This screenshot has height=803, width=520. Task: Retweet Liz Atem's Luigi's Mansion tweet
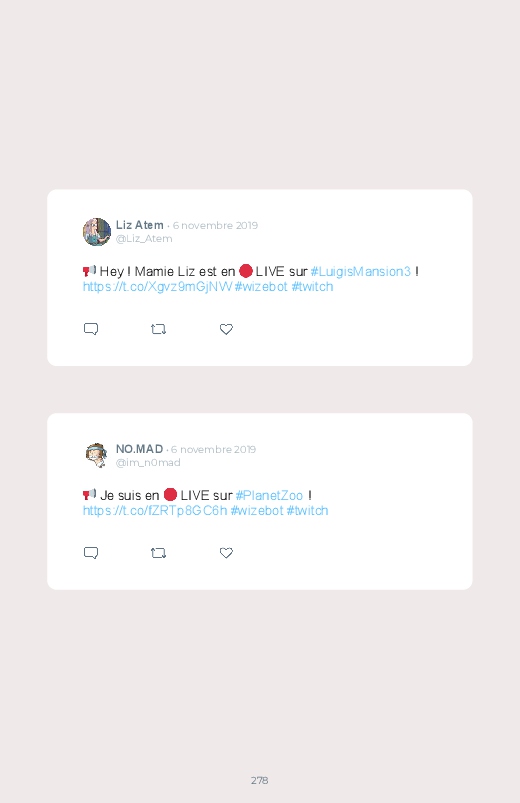pyautogui.click(x=158, y=329)
